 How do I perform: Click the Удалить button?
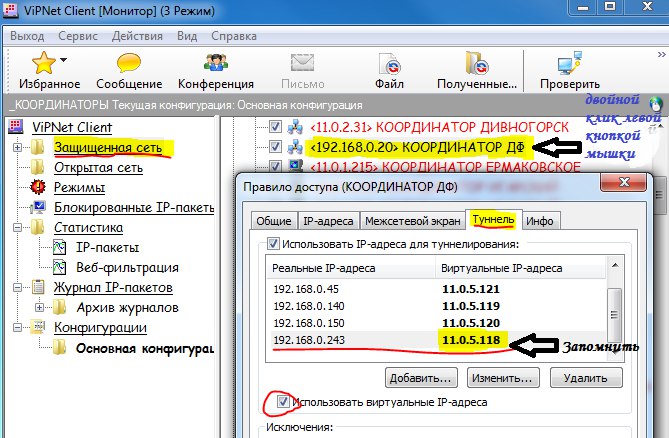click(585, 378)
